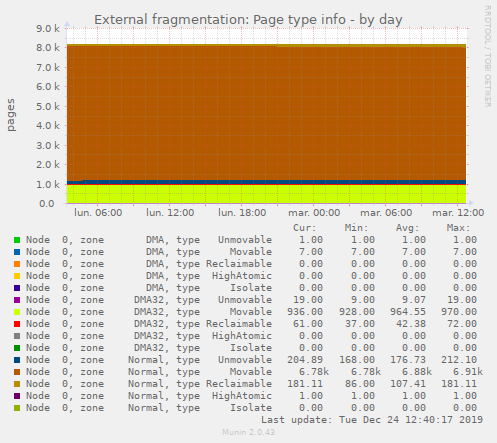Click the '1.0 k' y-axis tick label
The width and height of the screenshot is (497, 443).
point(48,185)
